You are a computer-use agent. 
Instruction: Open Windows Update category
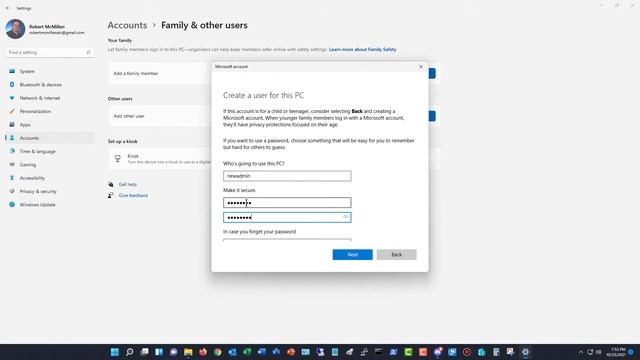coord(50,204)
